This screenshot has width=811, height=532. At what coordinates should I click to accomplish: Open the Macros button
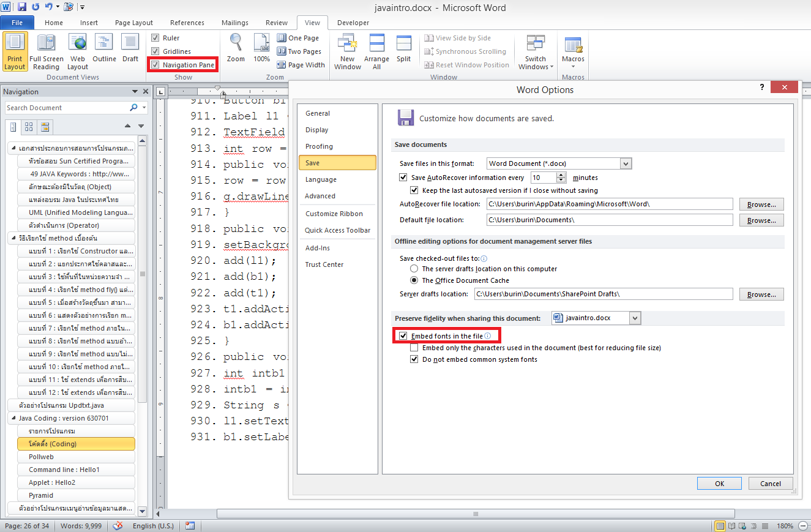point(573,51)
